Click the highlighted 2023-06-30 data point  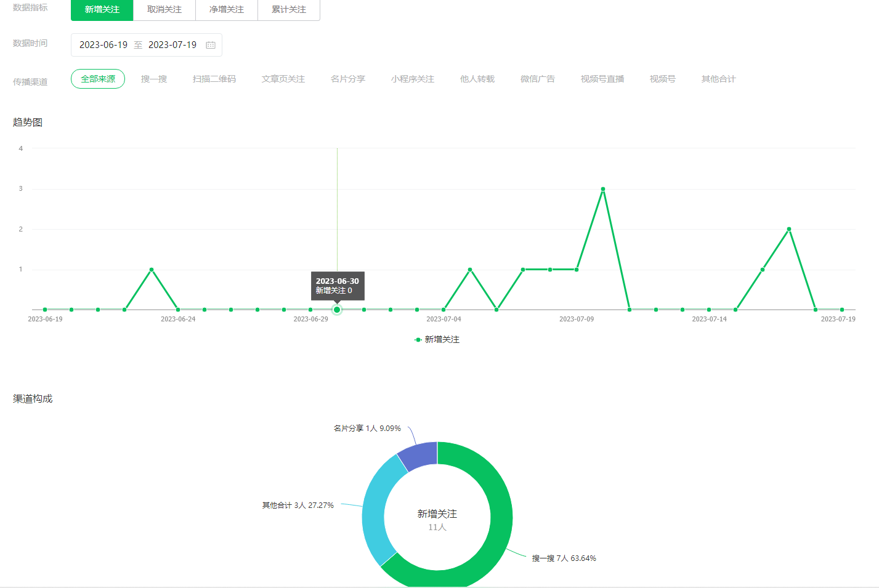click(337, 310)
